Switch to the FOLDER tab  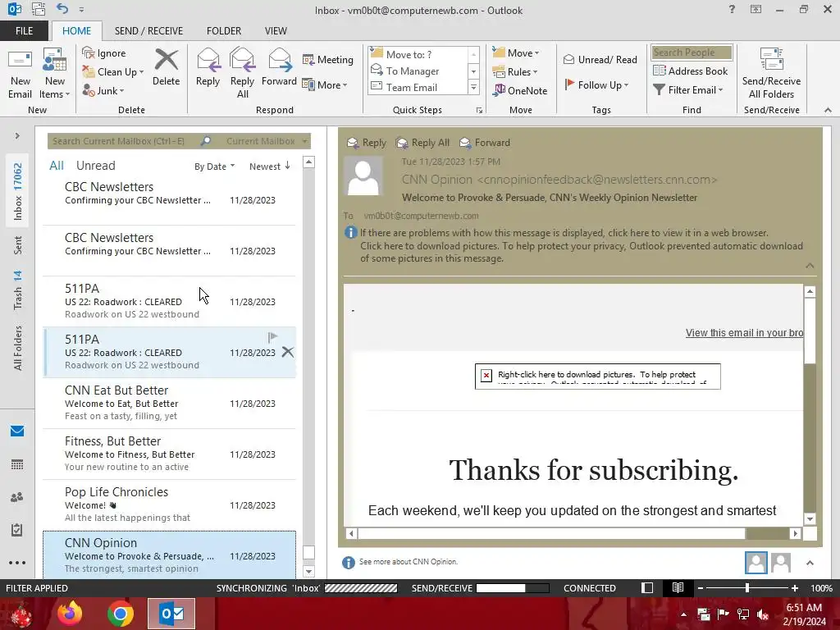coord(224,31)
